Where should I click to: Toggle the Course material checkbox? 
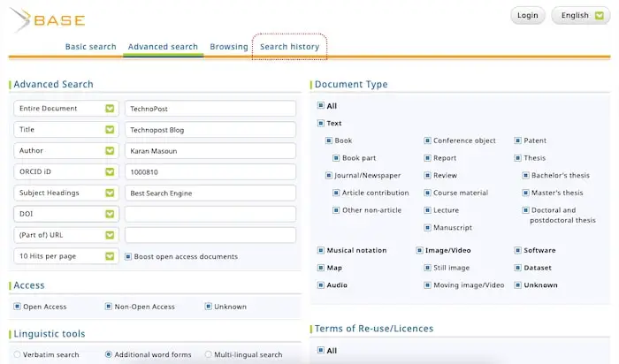tap(427, 193)
